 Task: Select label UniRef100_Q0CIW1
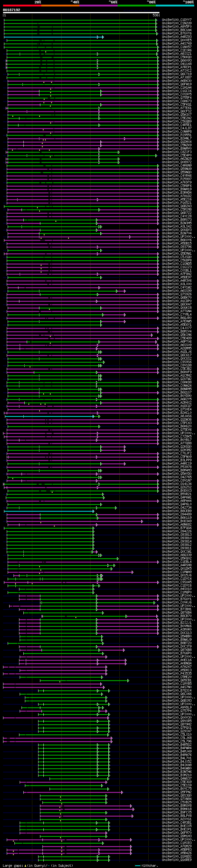[x=176, y=551]
